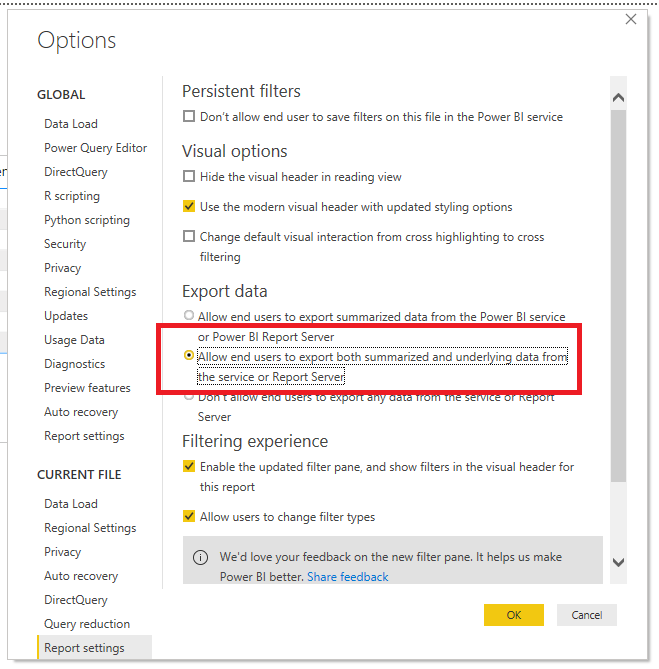Image resolution: width=659 pixels, height=669 pixels.
Task: Open Global Auto recovery settings
Action: coord(81,412)
